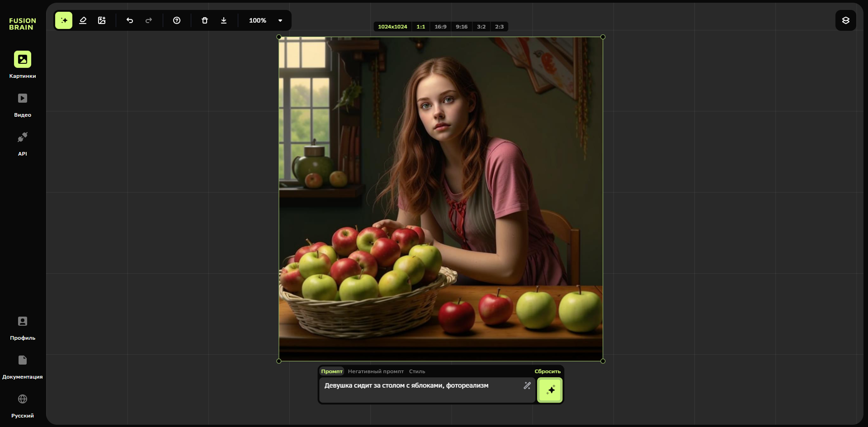Switch to 16:9 aspect ratio
868x427 pixels.
(440, 27)
